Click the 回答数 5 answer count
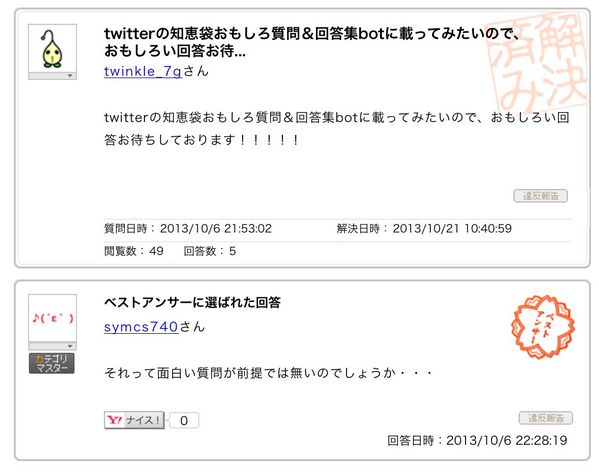The height and width of the screenshot is (472, 599). pos(210,251)
